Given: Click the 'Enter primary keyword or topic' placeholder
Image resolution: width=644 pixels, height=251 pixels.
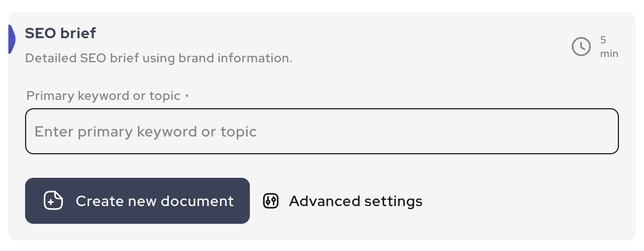Looking at the screenshot, I should coord(146,132).
